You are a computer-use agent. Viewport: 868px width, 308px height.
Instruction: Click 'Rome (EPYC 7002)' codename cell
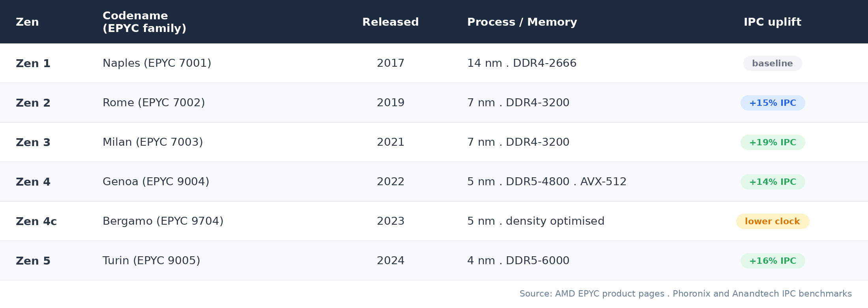154,103
